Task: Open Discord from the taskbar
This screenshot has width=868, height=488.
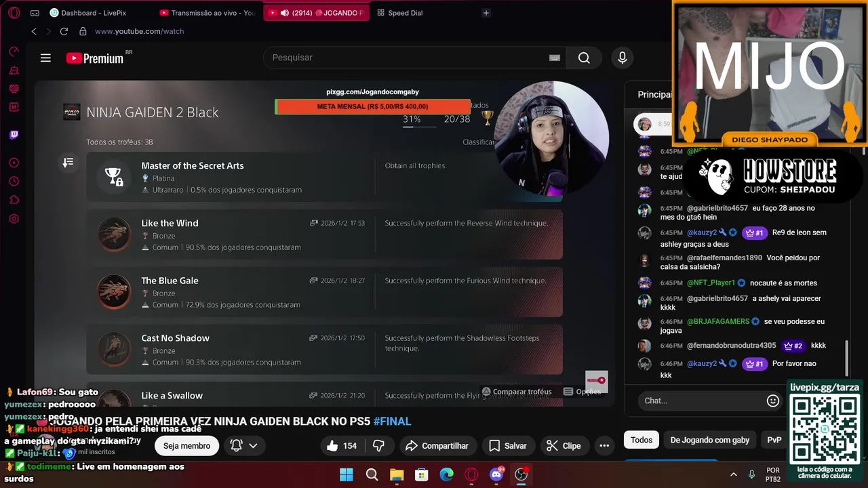Action: click(496, 474)
